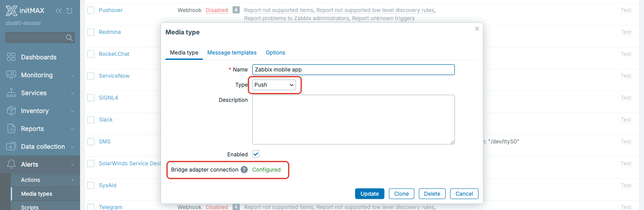Screen dimensions: 644x210
Task: Expand the Data collection menu section
Action: pos(72,147)
